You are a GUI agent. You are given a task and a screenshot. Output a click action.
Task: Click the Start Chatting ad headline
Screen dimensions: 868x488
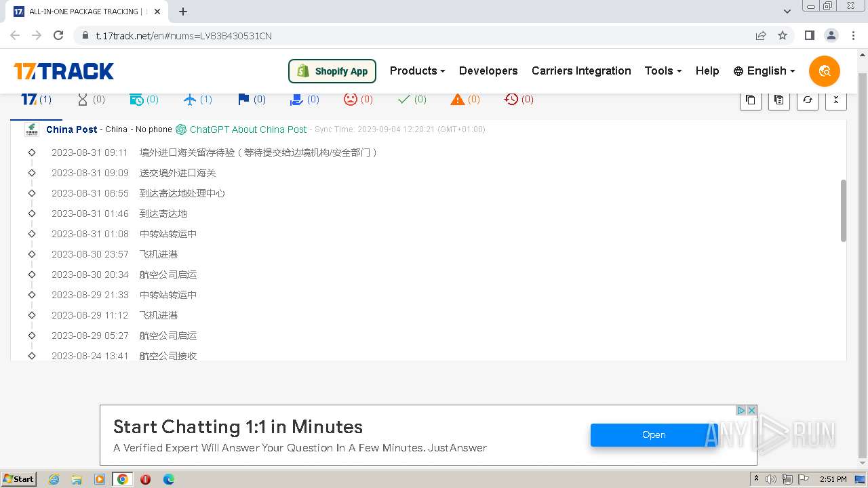click(x=238, y=427)
